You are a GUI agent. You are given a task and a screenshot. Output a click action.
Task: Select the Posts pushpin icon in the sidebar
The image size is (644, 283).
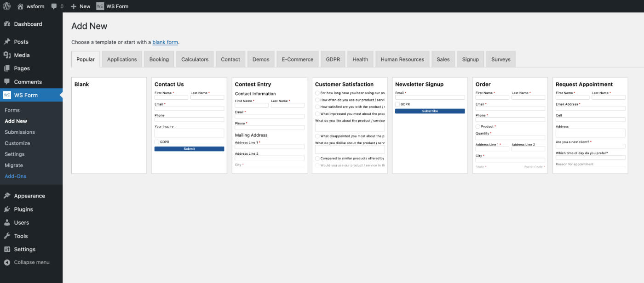(x=7, y=41)
